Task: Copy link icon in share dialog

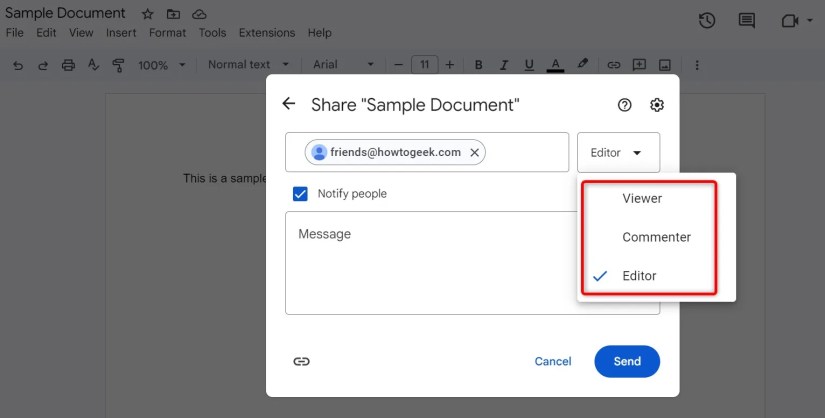Action: [x=301, y=361]
